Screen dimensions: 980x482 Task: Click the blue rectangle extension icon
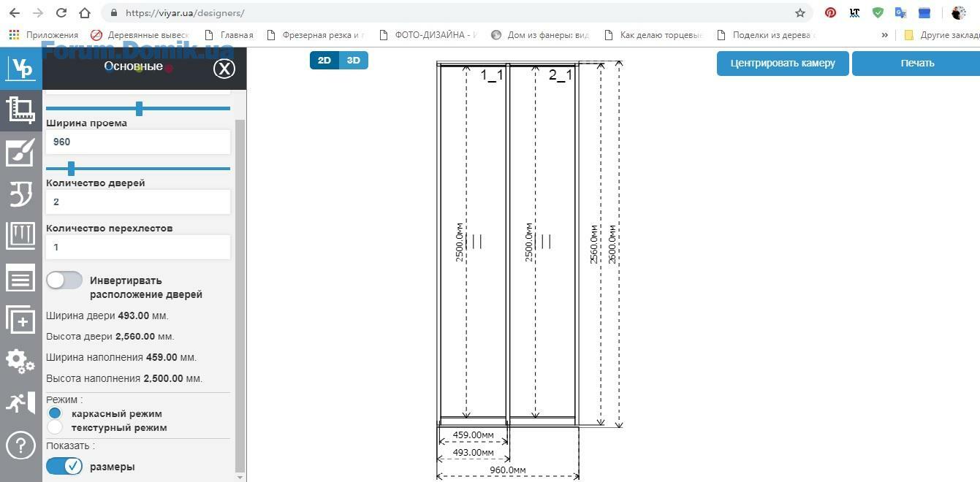click(924, 13)
